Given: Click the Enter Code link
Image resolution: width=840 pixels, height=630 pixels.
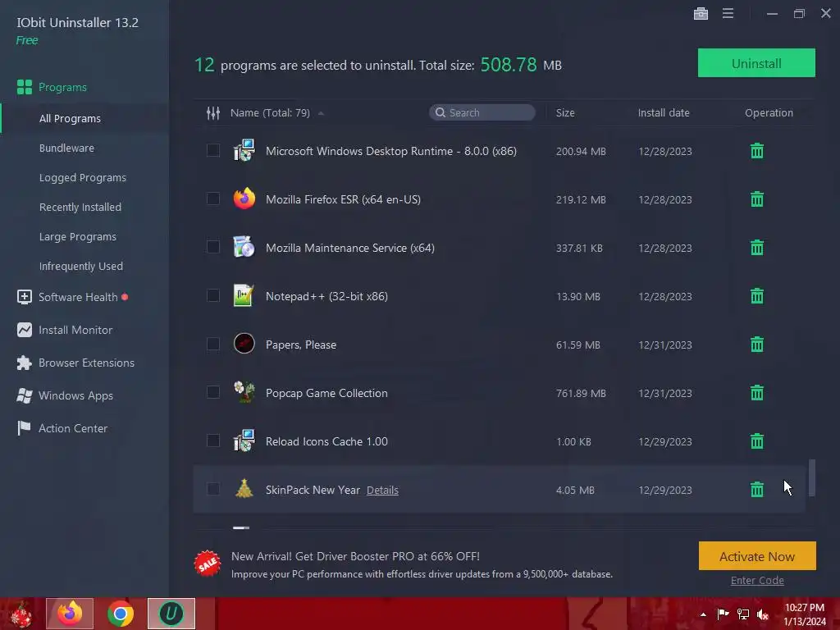Looking at the screenshot, I should (x=757, y=580).
